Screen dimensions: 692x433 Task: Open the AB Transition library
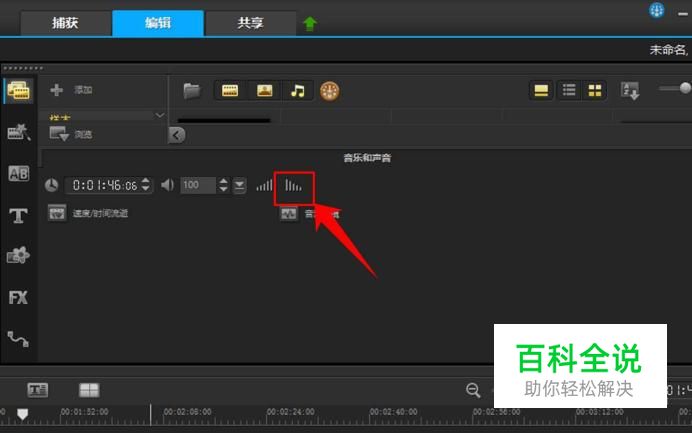19,173
